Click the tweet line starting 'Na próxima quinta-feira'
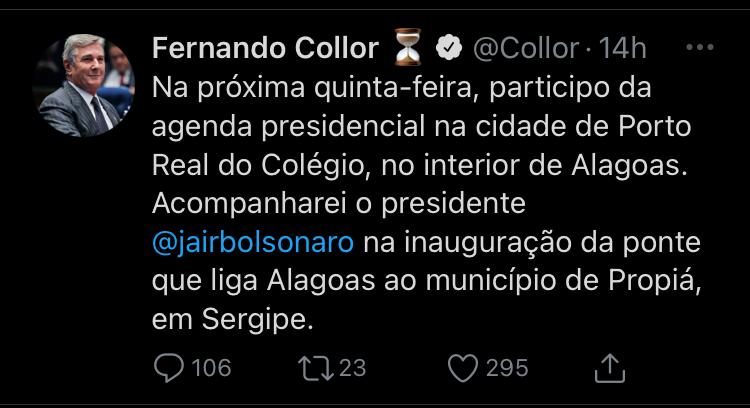The image size is (750, 408). [x=402, y=88]
